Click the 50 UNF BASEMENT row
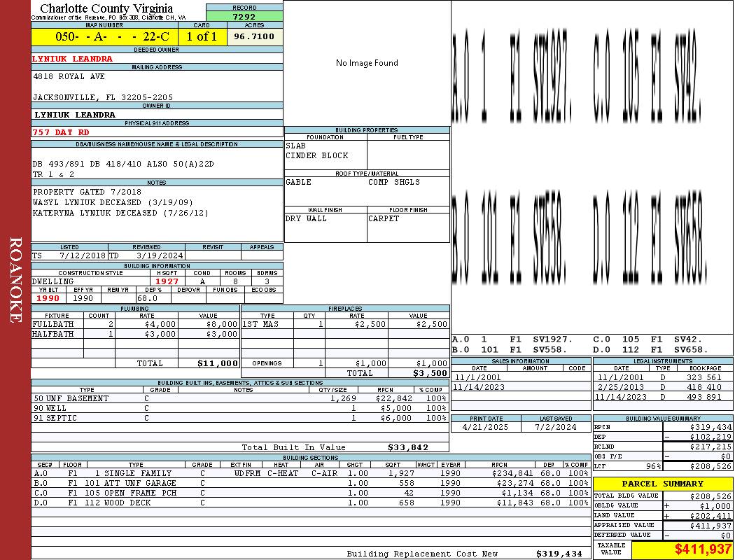735x560 pixels. 240,399
